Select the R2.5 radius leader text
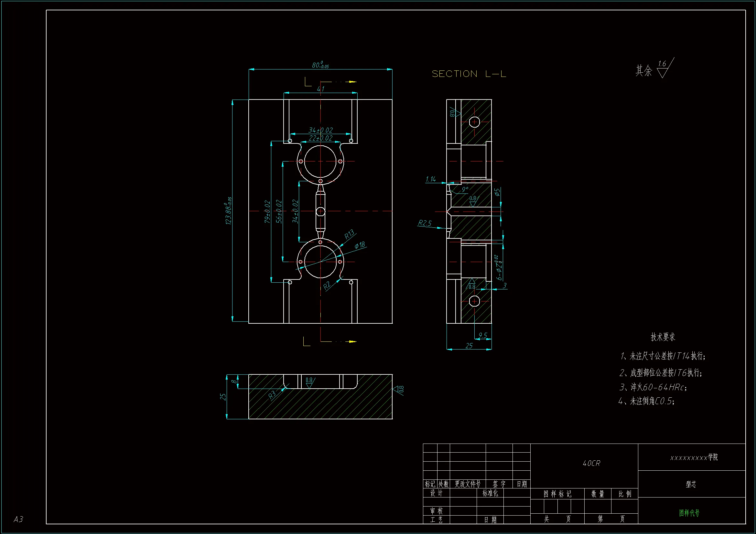This screenshot has width=756, height=534. [425, 223]
